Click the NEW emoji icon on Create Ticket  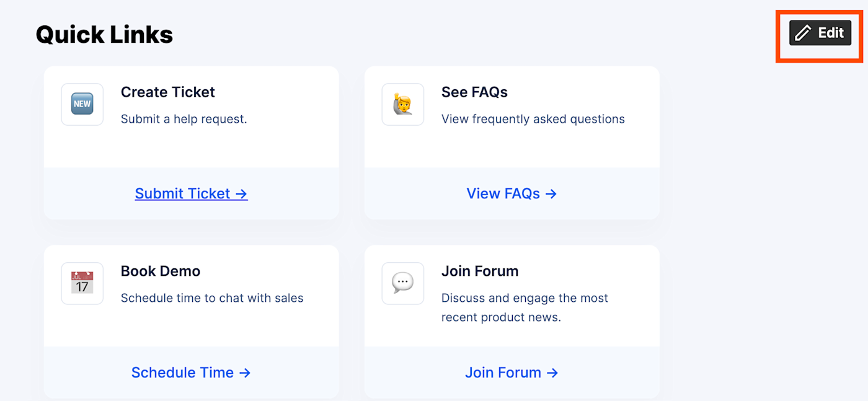click(82, 104)
